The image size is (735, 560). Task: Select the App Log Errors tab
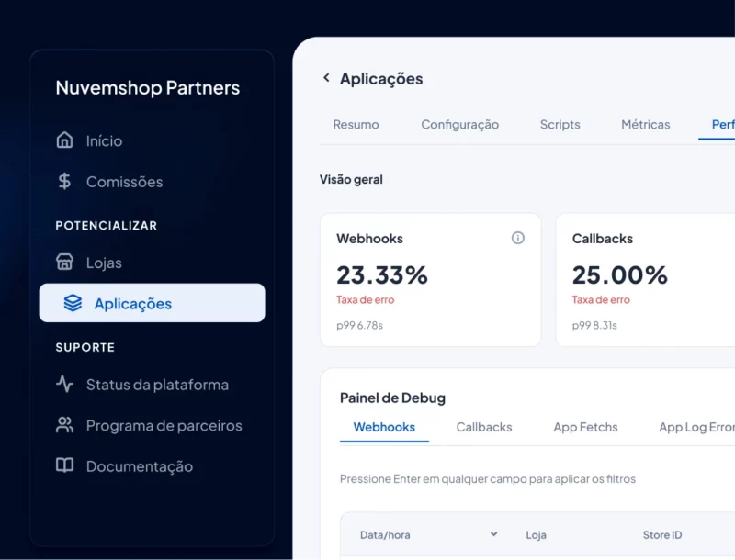click(696, 427)
